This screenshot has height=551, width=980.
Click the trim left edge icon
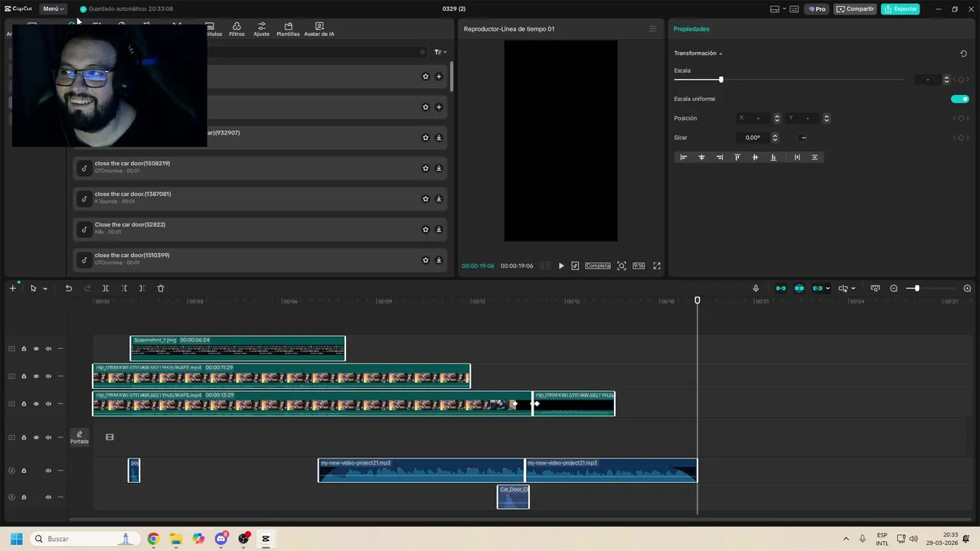click(124, 289)
